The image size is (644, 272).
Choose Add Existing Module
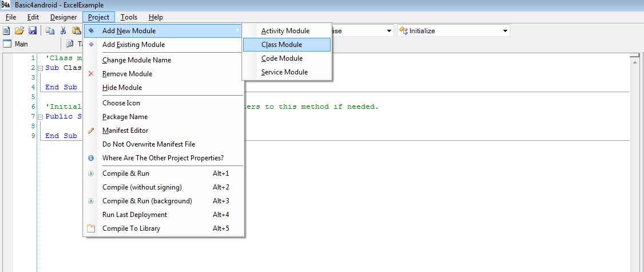[163, 45]
